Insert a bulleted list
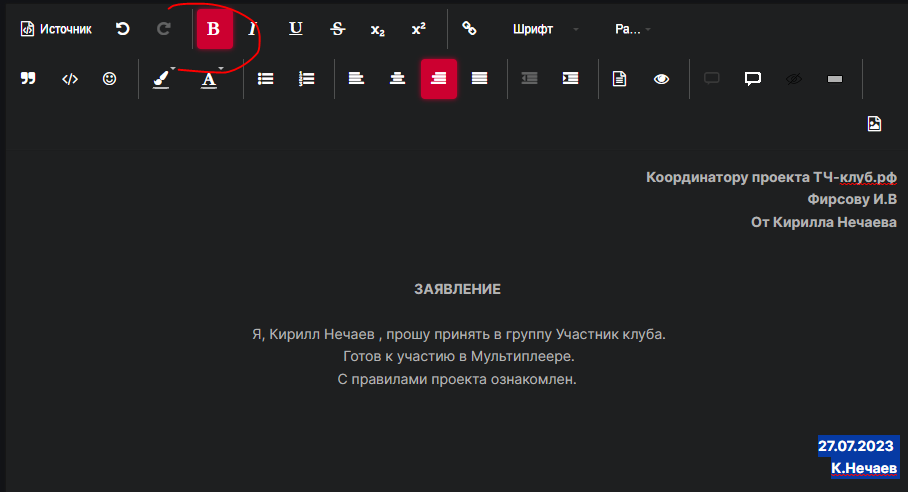 click(266, 79)
